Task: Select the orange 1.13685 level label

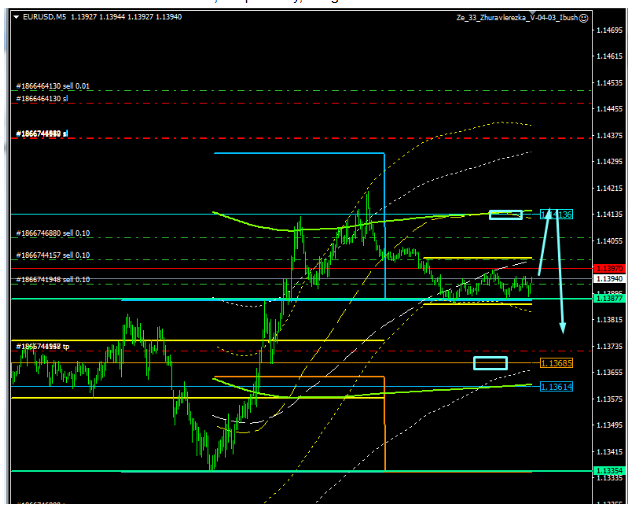Action: [x=556, y=363]
